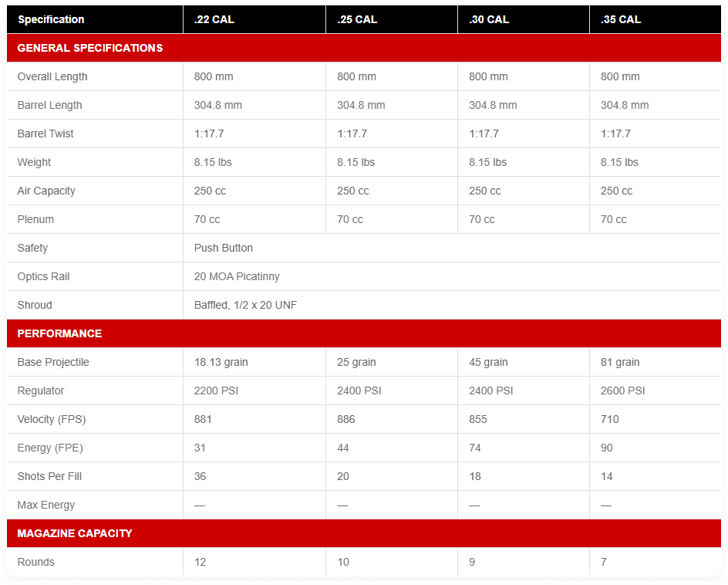
Task: Click the 800 mm value under .22 CAL
Action: 214,76
